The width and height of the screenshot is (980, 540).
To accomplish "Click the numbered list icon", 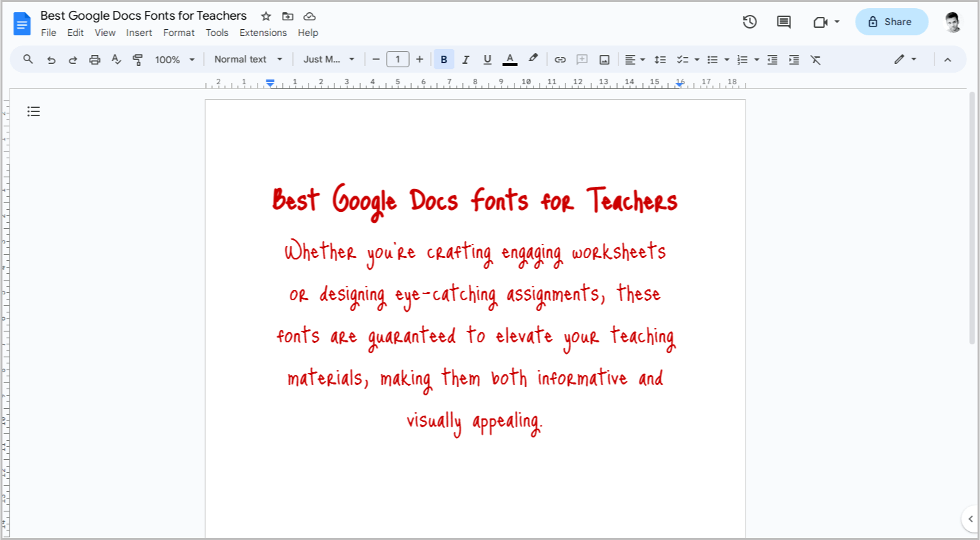I will tap(742, 60).
